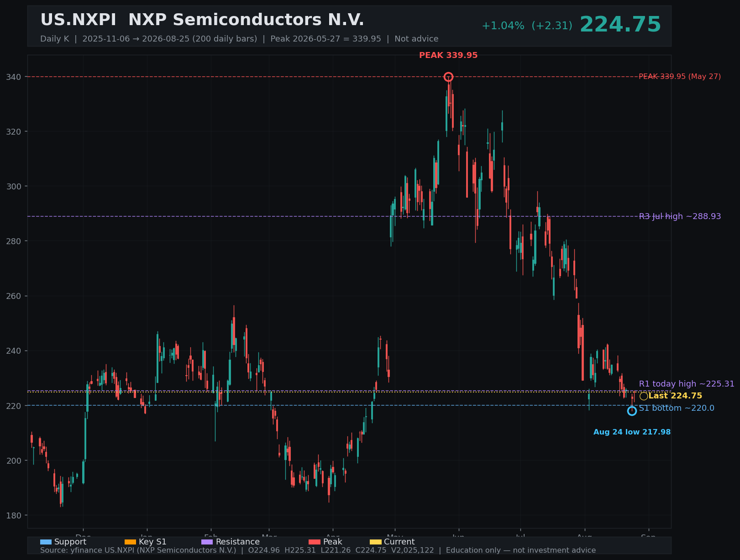Click the 'R1 today high ~225.31' label
The width and height of the screenshot is (740, 560).
[687, 384]
